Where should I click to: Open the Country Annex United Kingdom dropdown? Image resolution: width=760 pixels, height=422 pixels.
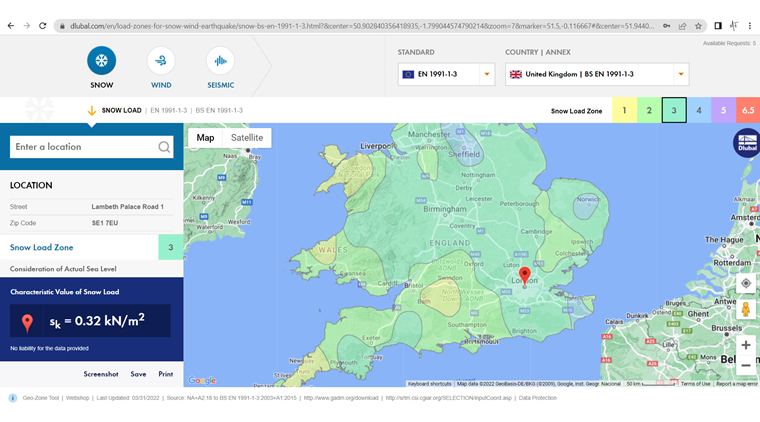click(x=597, y=74)
